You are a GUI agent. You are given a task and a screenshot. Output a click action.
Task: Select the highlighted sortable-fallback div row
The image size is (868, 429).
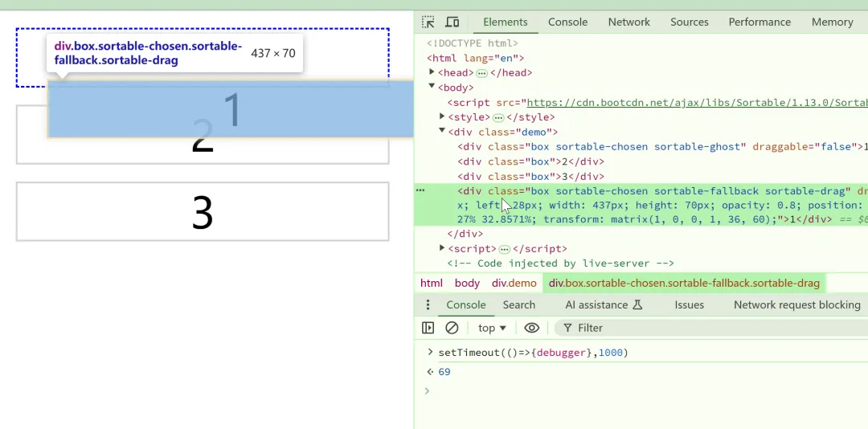pos(641,205)
